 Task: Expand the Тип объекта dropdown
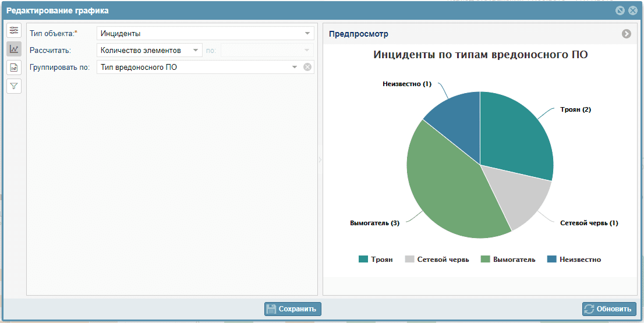pos(307,33)
